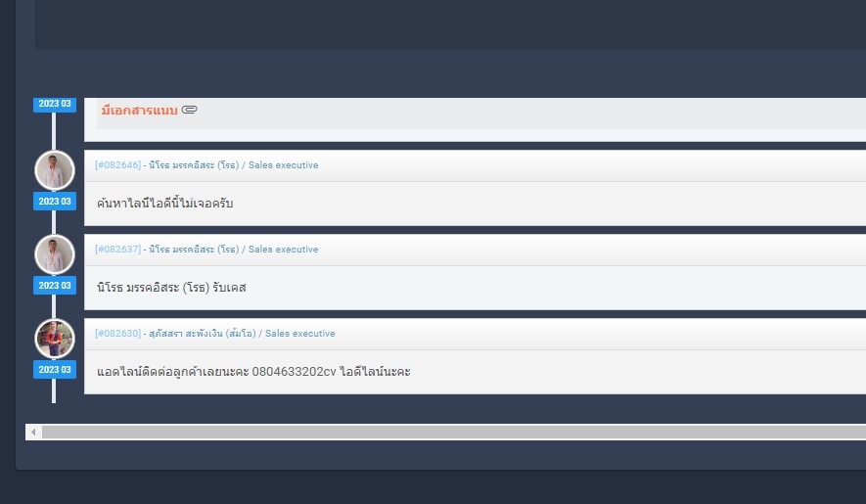Click author name นิโรธ in #082637 header
This screenshot has height=504, width=866.
point(194,249)
